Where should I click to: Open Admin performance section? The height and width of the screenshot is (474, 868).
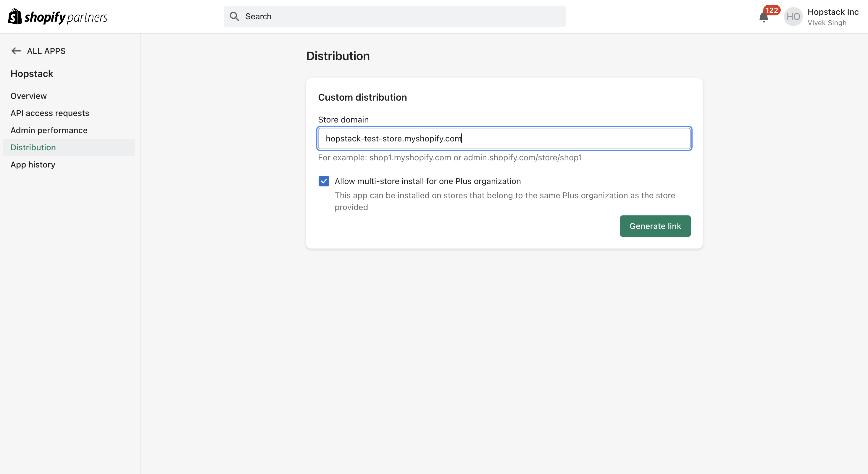(x=49, y=130)
